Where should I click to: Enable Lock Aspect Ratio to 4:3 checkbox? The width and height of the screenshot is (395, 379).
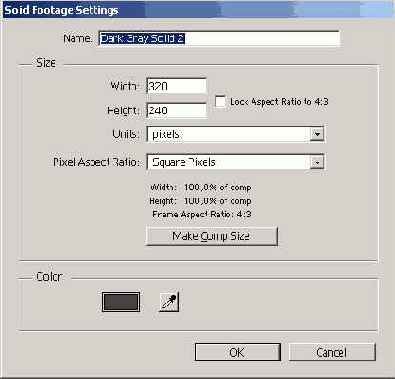tap(221, 102)
